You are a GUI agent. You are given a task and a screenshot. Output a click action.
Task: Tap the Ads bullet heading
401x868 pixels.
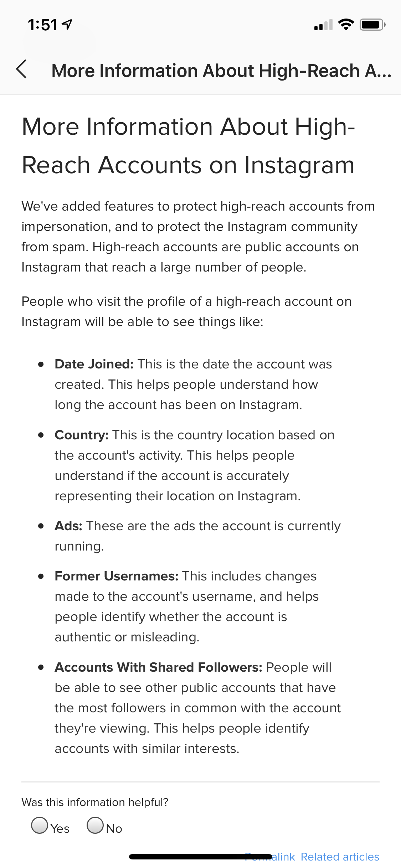[68, 526]
